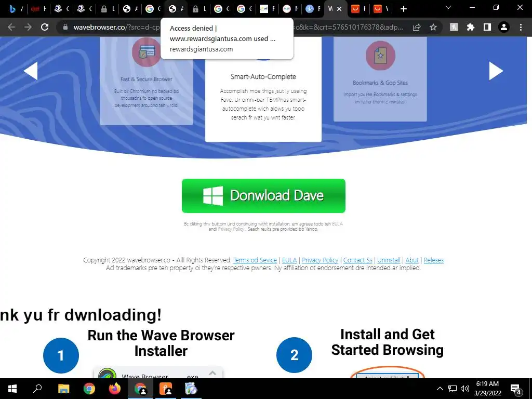This screenshot has height=399, width=532.
Task: Launch Google Chrome from the taskbar
Action: pyautogui.click(x=89, y=389)
